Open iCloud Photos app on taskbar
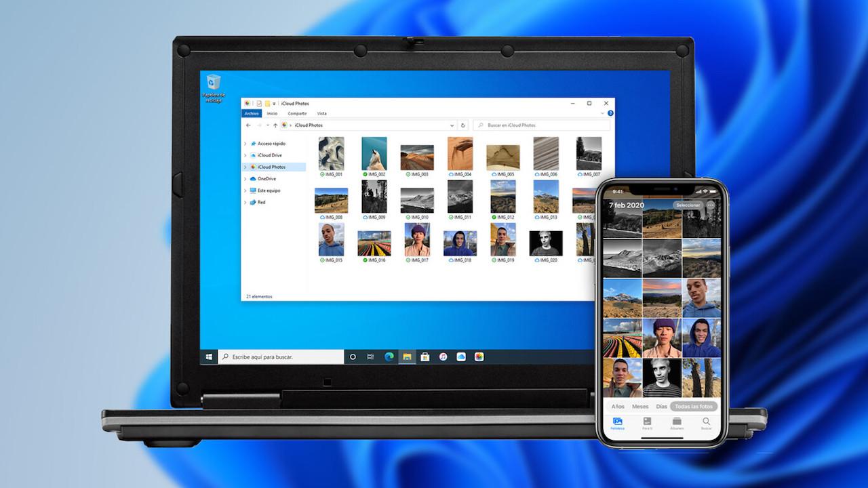 click(x=479, y=357)
